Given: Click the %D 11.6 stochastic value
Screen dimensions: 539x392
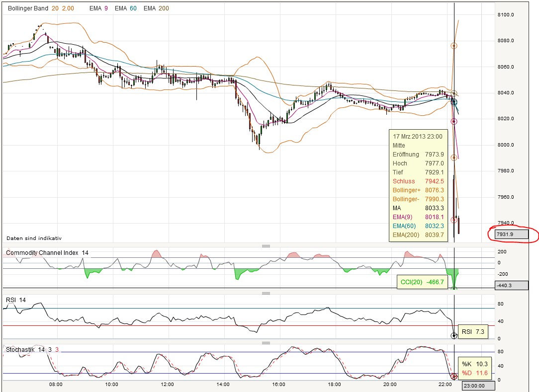Looking at the screenshot, I should pyautogui.click(x=475, y=373).
